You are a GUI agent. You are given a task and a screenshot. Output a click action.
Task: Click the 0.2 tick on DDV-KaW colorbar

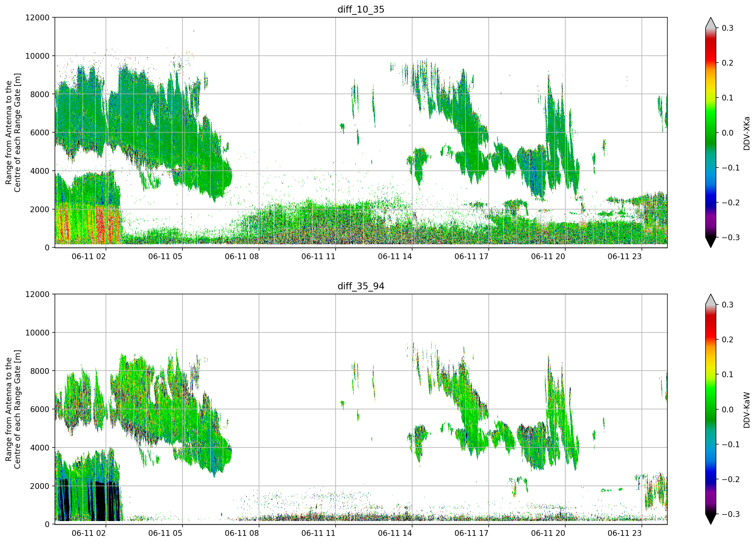[x=727, y=340]
